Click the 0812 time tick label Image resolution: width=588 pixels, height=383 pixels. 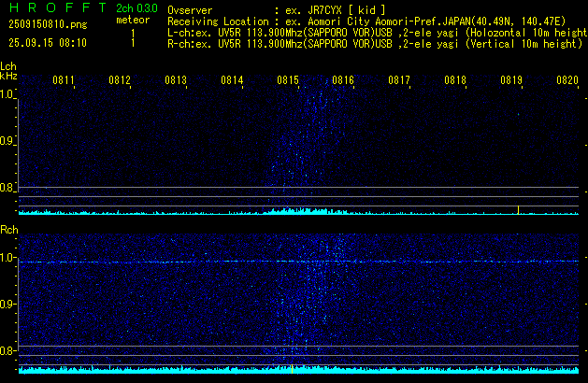120,80
